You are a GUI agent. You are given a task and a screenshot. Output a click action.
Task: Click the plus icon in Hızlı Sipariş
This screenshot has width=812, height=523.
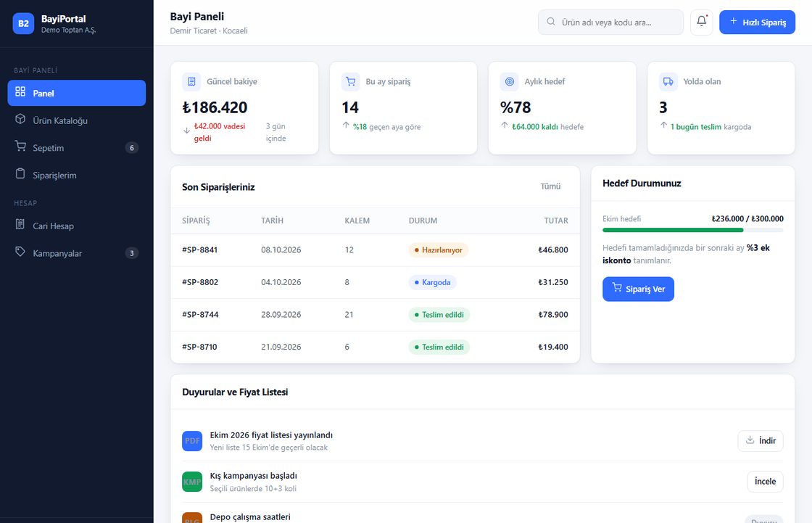pos(733,21)
